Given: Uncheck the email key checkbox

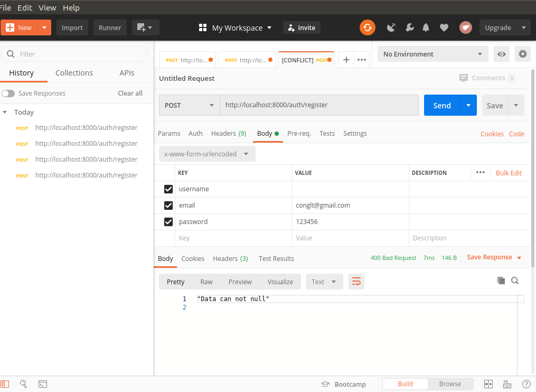Looking at the screenshot, I should 168,205.
